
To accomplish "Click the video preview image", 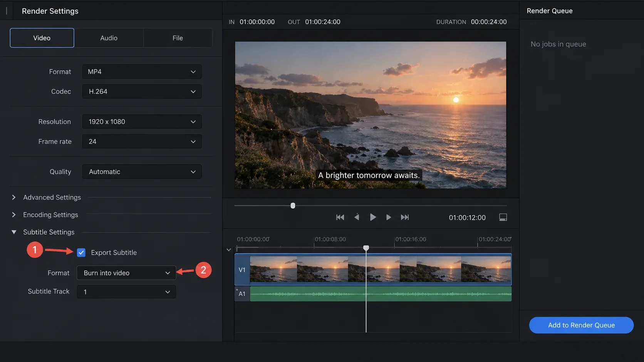I will 371,115.
